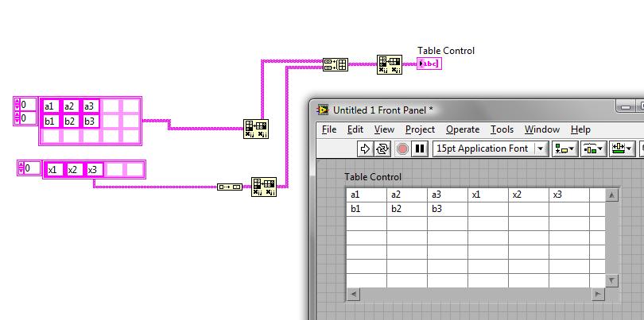Open the 15pt Application Font dropdown

click(491, 148)
